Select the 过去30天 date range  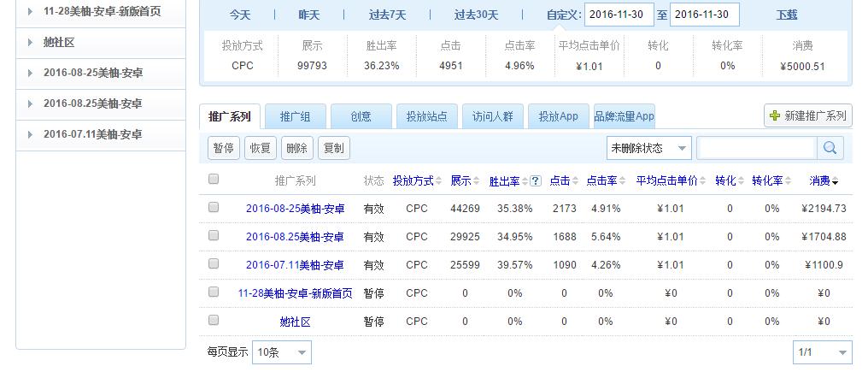(476, 15)
